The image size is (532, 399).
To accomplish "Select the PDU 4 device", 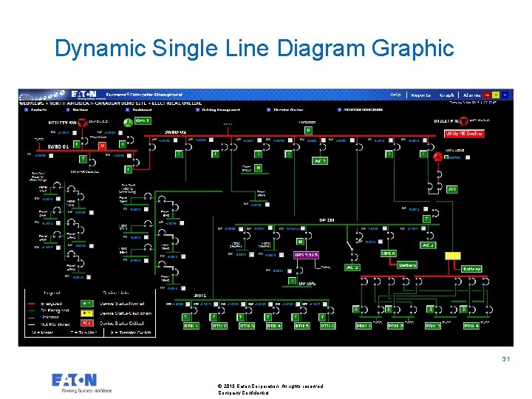I will (x=471, y=326).
